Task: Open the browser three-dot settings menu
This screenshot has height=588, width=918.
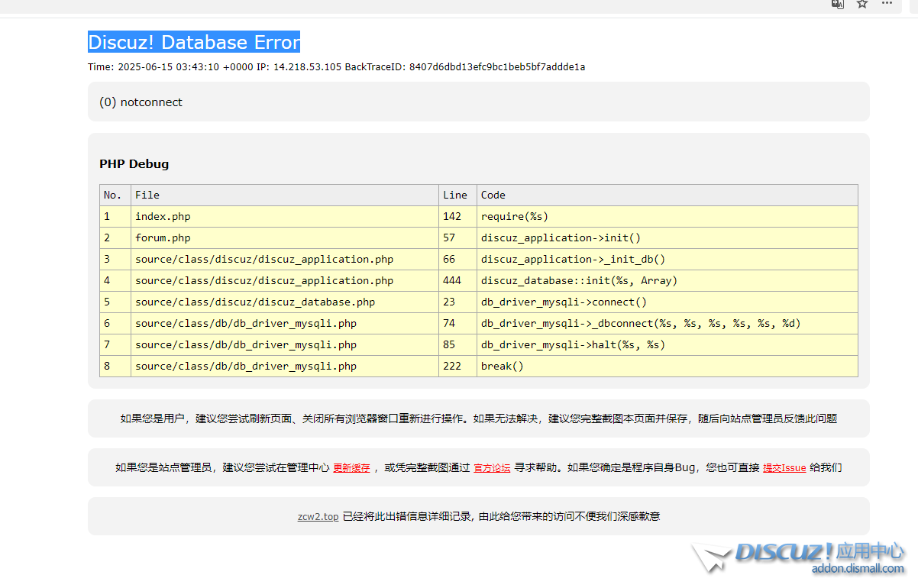Action: [x=887, y=4]
